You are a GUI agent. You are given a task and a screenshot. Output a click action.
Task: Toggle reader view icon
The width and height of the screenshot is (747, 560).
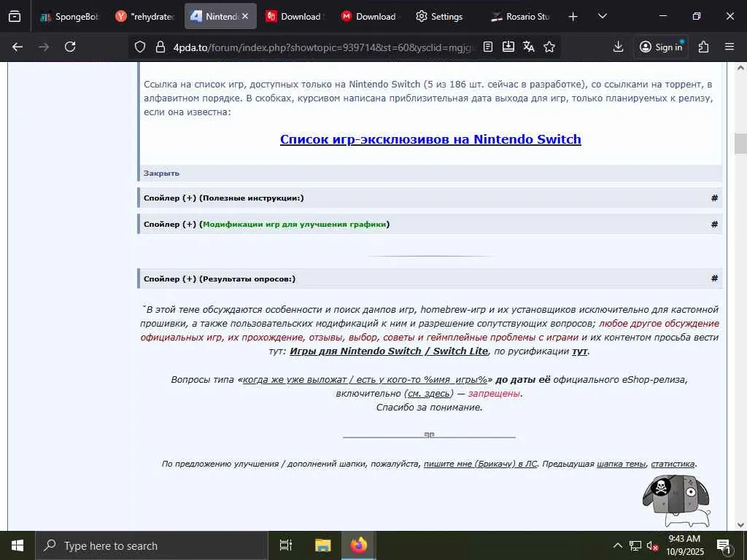pyautogui.click(x=488, y=47)
